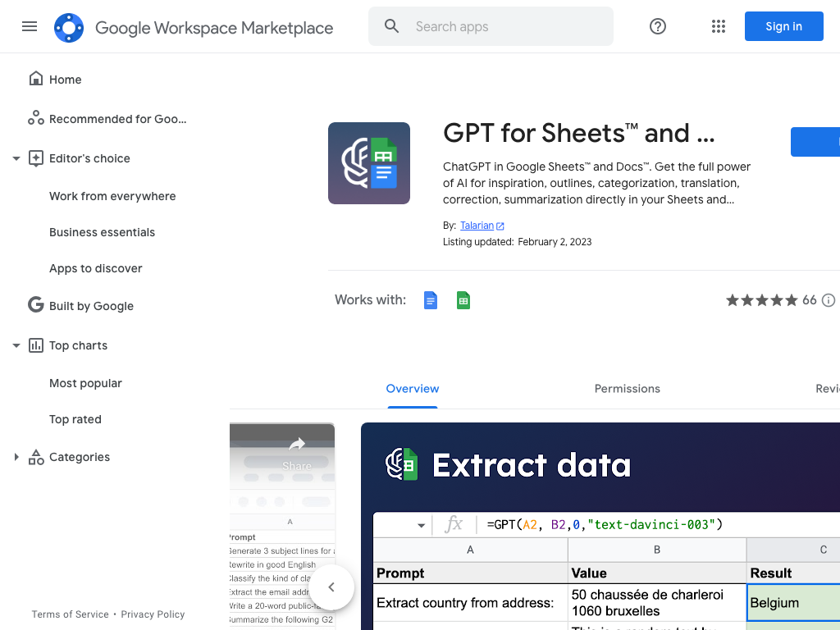Click the Sign in button
This screenshot has width=840, height=630.
783,26
